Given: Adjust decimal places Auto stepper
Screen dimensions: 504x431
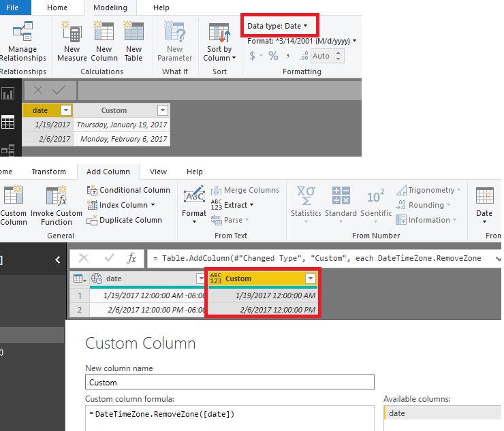Looking at the screenshot, I should (338, 56).
